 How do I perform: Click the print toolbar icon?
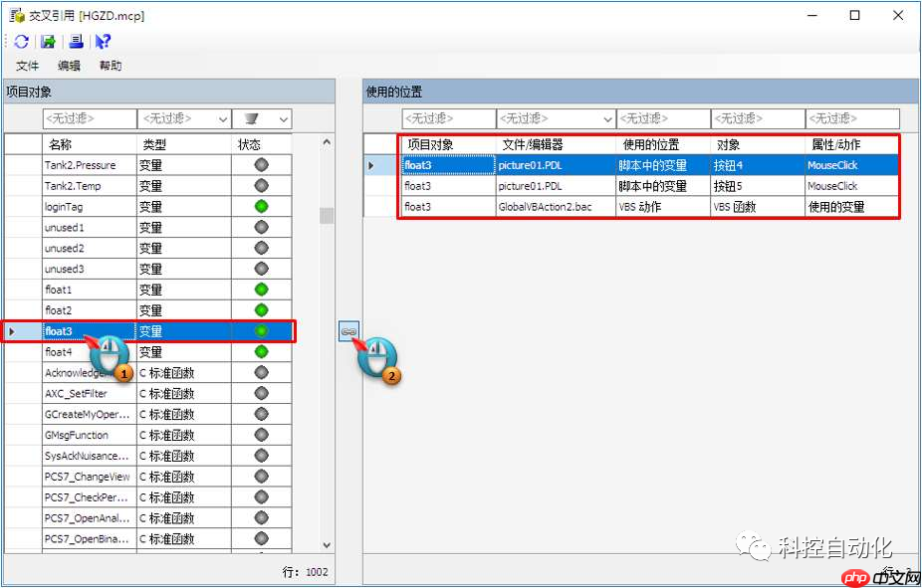point(76,41)
